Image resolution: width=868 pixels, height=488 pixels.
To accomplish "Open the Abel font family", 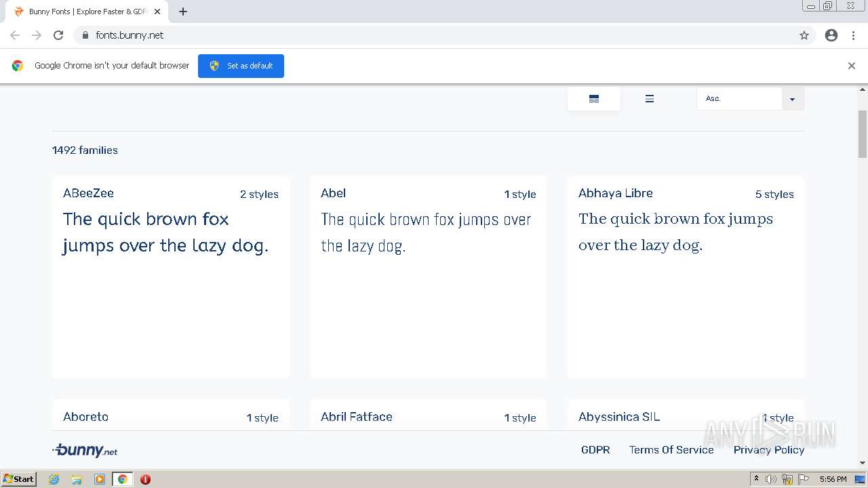I will click(429, 277).
